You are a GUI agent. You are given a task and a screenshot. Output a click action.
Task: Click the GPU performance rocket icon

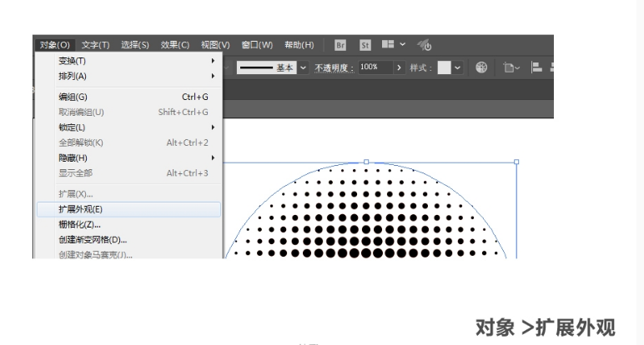click(425, 45)
